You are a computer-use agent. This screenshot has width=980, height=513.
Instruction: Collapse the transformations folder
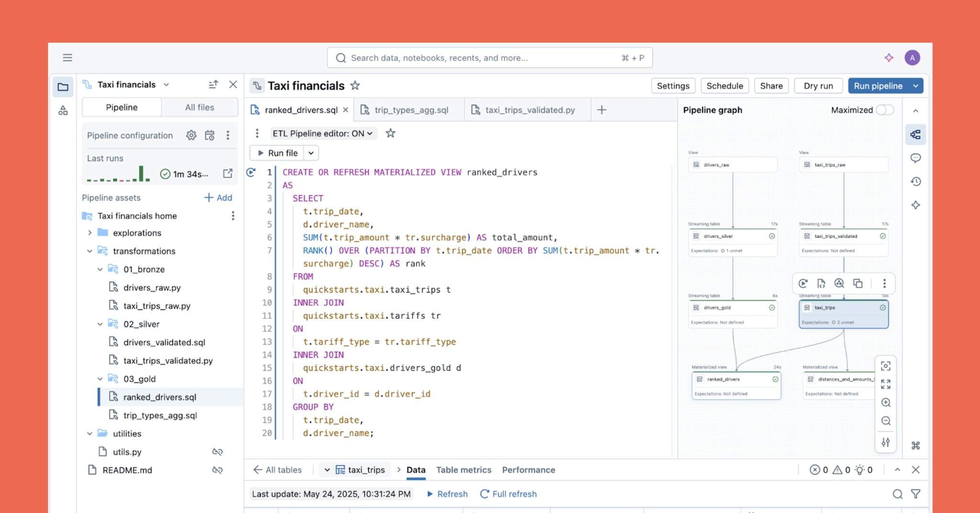click(89, 251)
